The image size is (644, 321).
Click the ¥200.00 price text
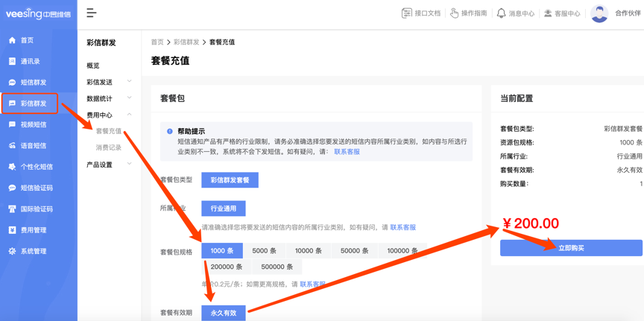click(530, 223)
